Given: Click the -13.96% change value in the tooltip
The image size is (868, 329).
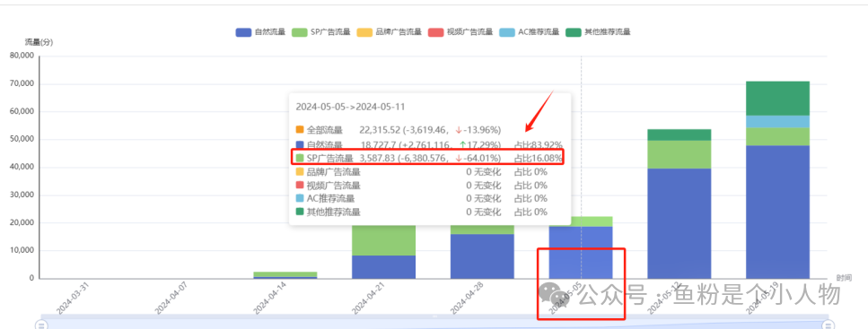Looking at the screenshot, I should 481,130.
